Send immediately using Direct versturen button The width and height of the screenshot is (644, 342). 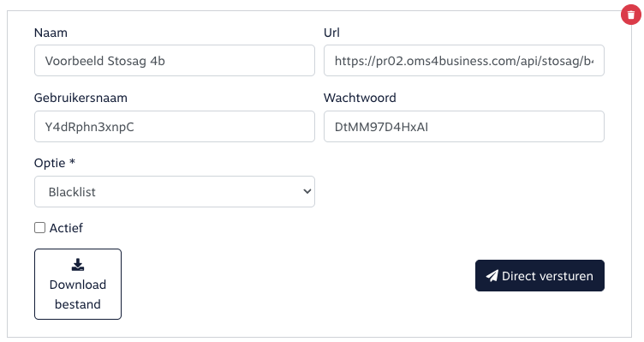pyautogui.click(x=540, y=275)
